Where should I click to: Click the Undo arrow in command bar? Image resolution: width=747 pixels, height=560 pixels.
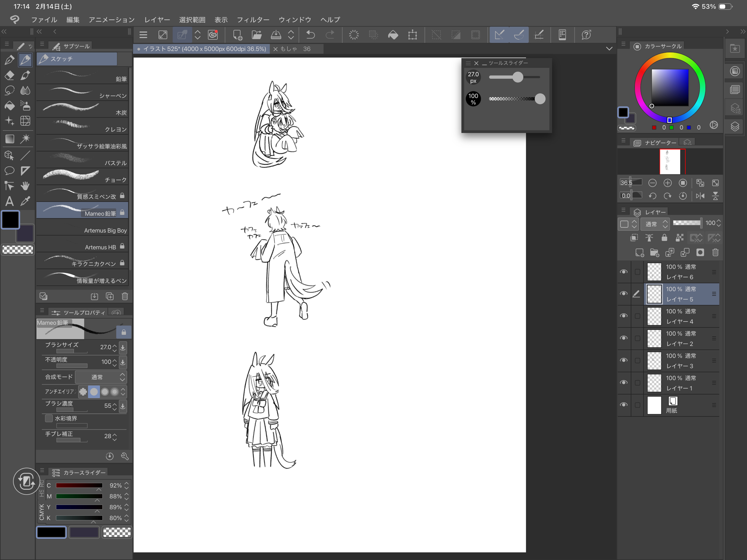tap(310, 35)
